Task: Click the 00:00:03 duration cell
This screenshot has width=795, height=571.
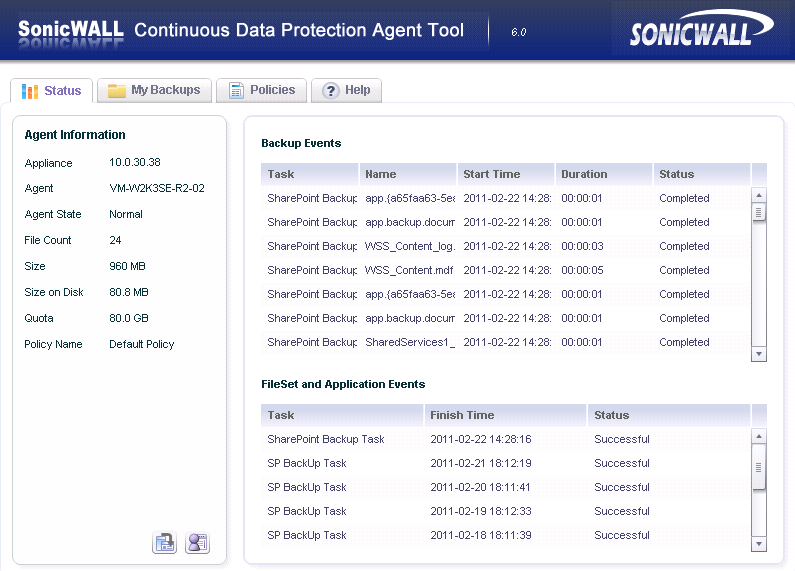Action: [x=582, y=246]
